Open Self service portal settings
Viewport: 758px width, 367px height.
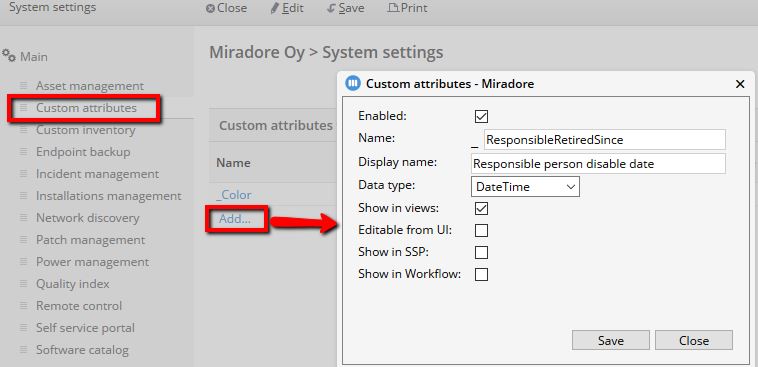click(85, 328)
